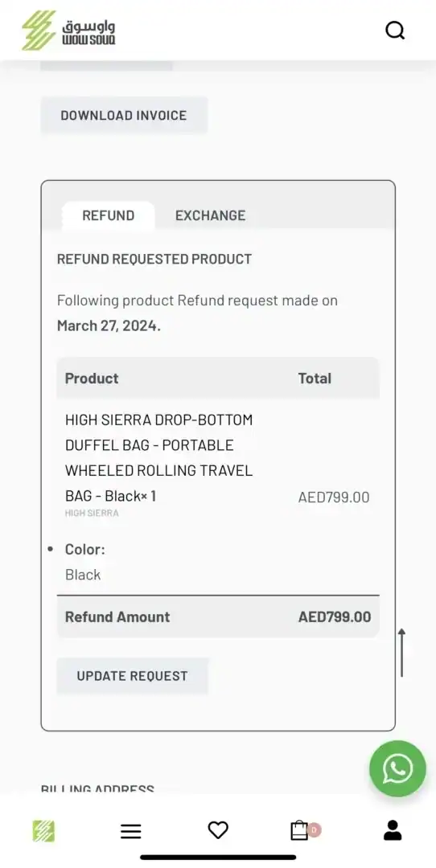Tap the green home logo in bottom bar
Image resolution: width=436 pixels, height=868 pixels.
[43, 831]
